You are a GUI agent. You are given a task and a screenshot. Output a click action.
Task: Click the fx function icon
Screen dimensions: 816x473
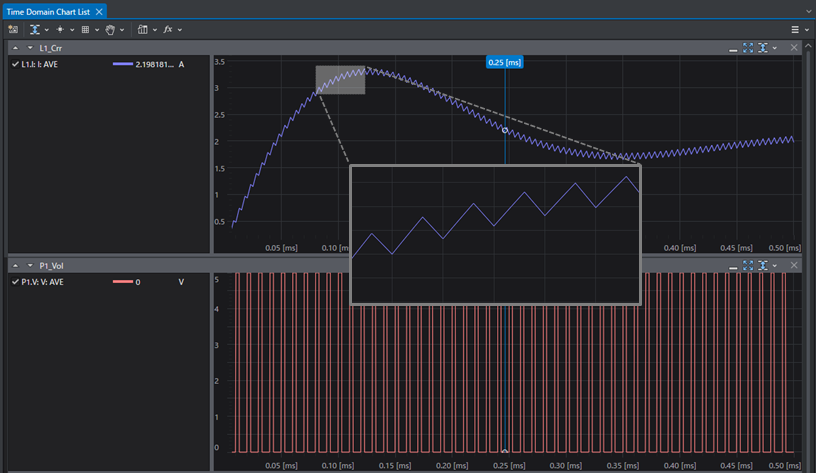point(168,30)
